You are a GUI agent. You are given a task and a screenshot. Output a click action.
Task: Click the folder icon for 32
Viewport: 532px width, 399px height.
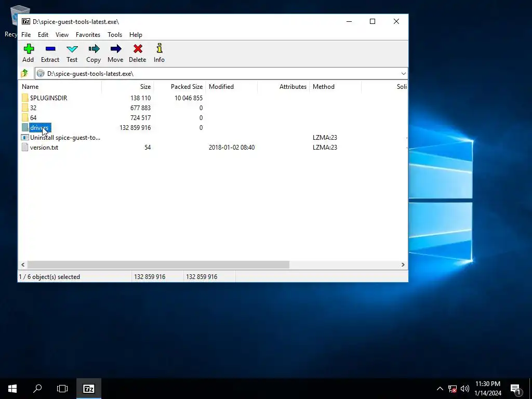pos(25,108)
